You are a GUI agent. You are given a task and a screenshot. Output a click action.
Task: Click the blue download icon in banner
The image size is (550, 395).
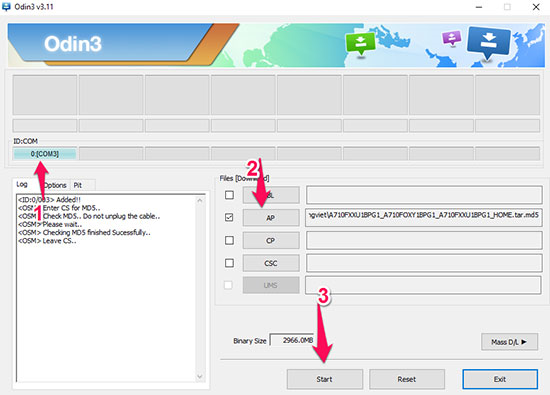tap(489, 42)
